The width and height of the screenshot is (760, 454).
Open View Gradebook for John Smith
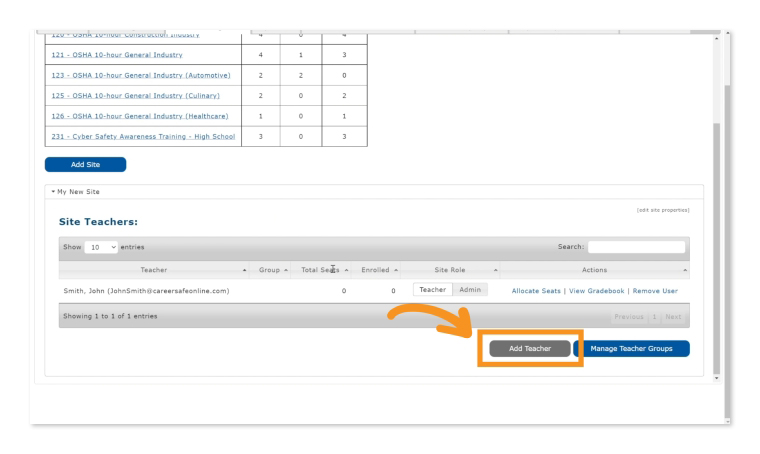point(597,291)
